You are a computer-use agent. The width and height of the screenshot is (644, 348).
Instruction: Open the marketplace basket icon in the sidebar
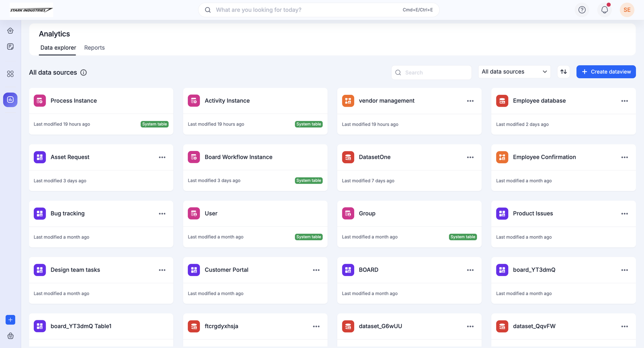pyautogui.click(x=10, y=336)
